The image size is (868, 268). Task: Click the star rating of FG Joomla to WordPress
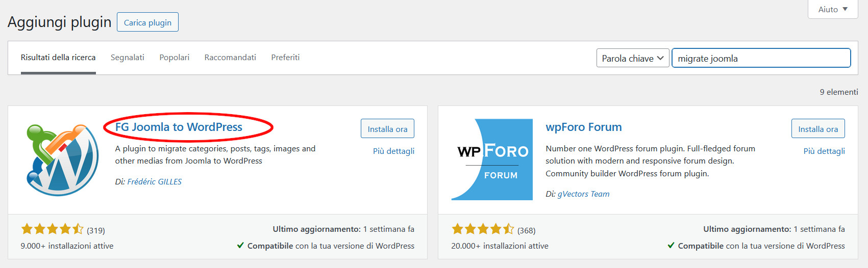coord(52,229)
